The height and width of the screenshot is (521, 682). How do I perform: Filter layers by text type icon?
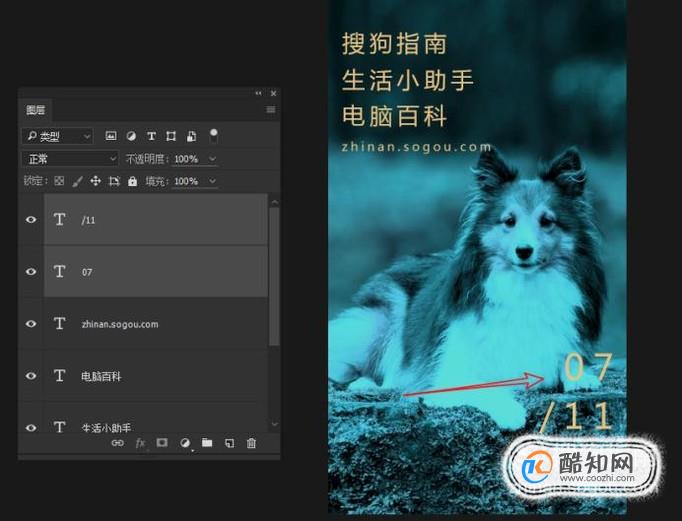(151, 136)
